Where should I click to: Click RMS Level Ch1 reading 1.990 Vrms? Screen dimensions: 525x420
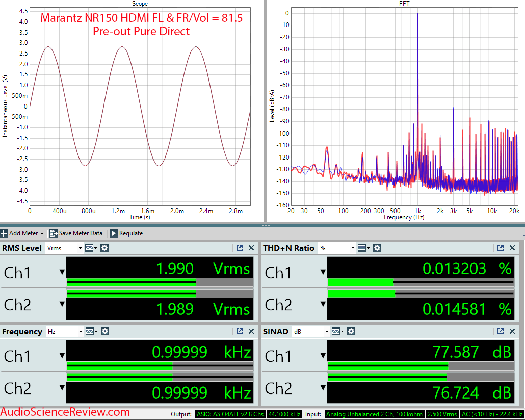coord(203,269)
